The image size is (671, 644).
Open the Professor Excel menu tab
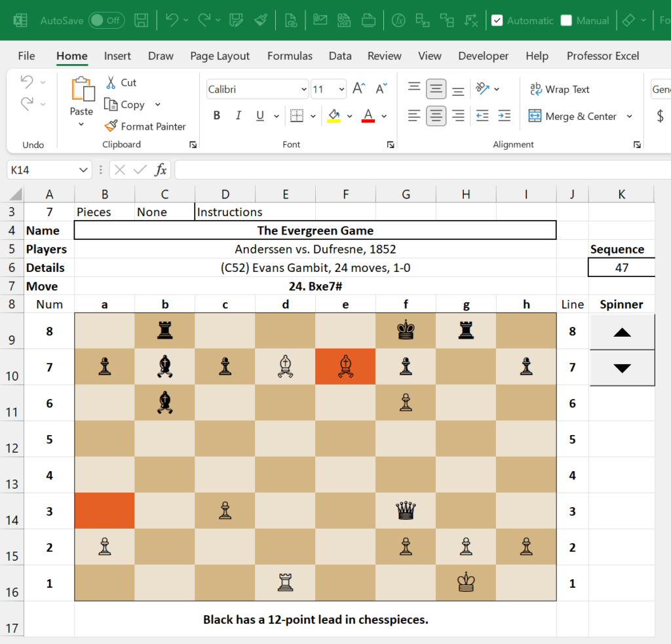click(602, 56)
